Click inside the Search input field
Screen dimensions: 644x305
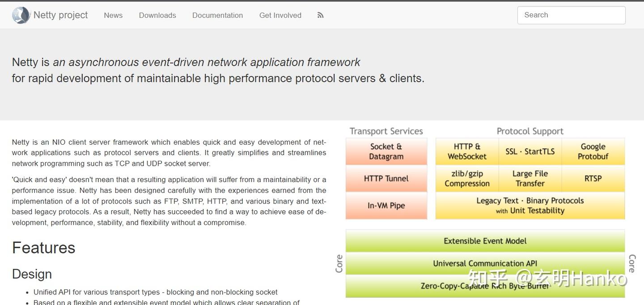point(571,15)
